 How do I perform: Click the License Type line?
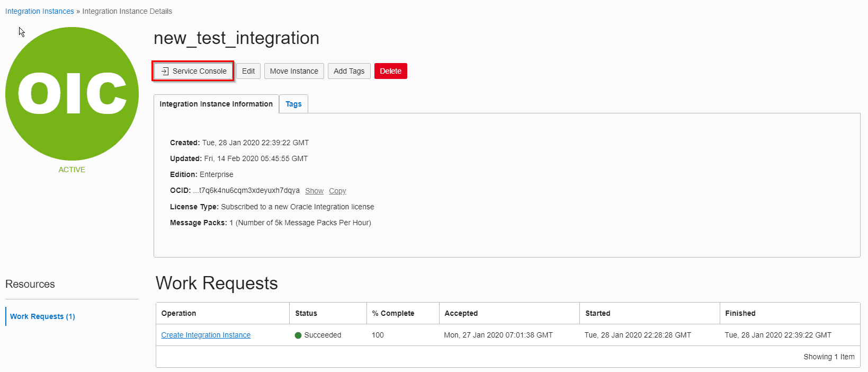(x=272, y=207)
